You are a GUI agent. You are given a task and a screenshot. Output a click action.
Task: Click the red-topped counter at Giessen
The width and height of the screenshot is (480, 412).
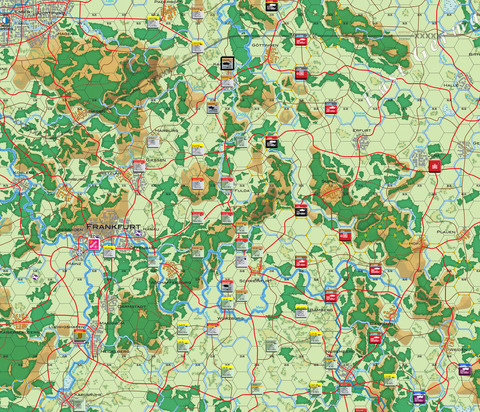tap(139, 166)
